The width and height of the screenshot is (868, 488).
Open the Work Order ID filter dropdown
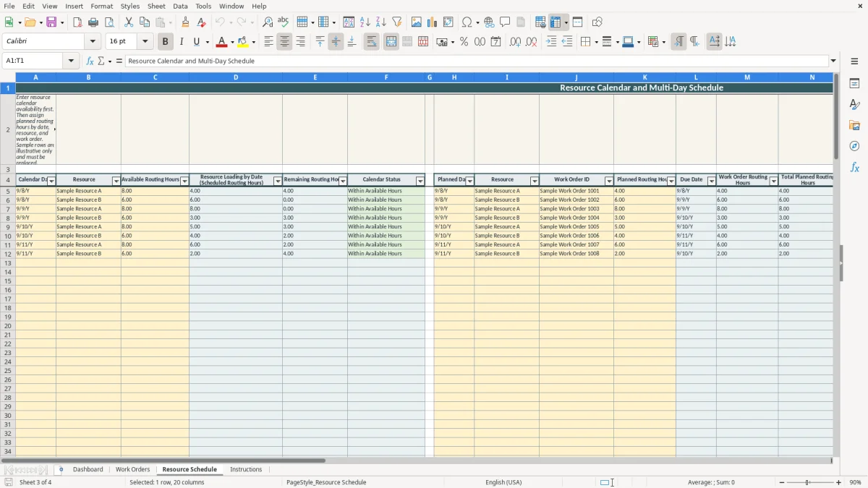pyautogui.click(x=609, y=181)
